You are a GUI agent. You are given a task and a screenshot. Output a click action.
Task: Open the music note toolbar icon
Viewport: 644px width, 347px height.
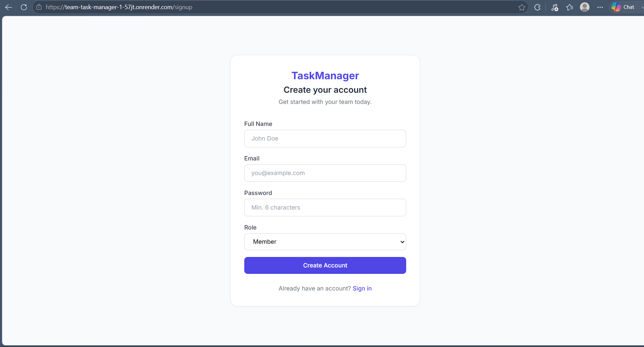(555, 7)
